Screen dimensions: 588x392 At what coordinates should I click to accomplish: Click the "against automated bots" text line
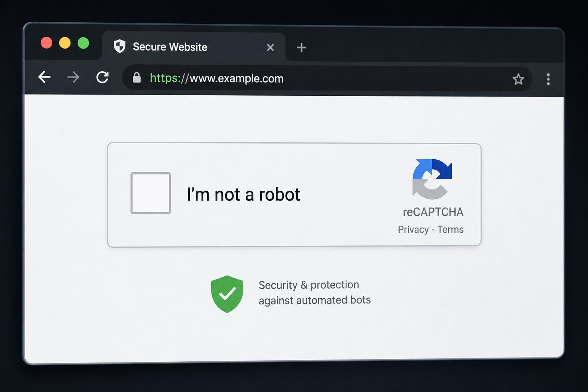315,300
